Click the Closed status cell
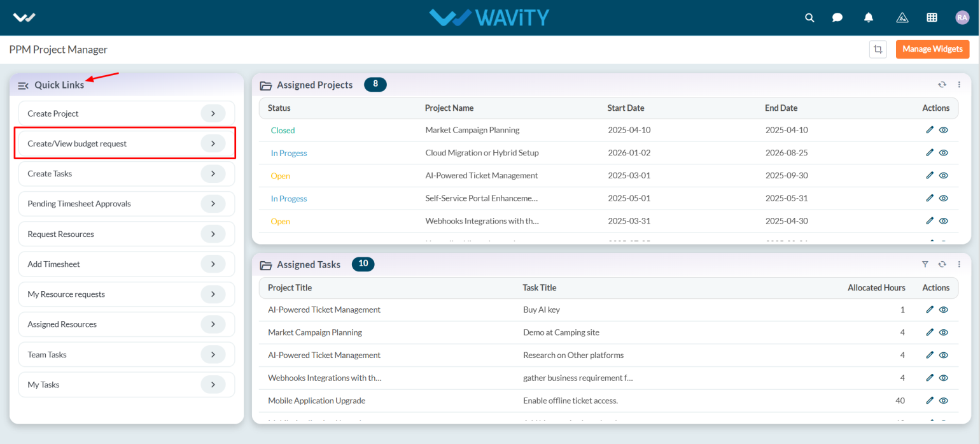Viewport: 980px width, 444px height. tap(283, 130)
